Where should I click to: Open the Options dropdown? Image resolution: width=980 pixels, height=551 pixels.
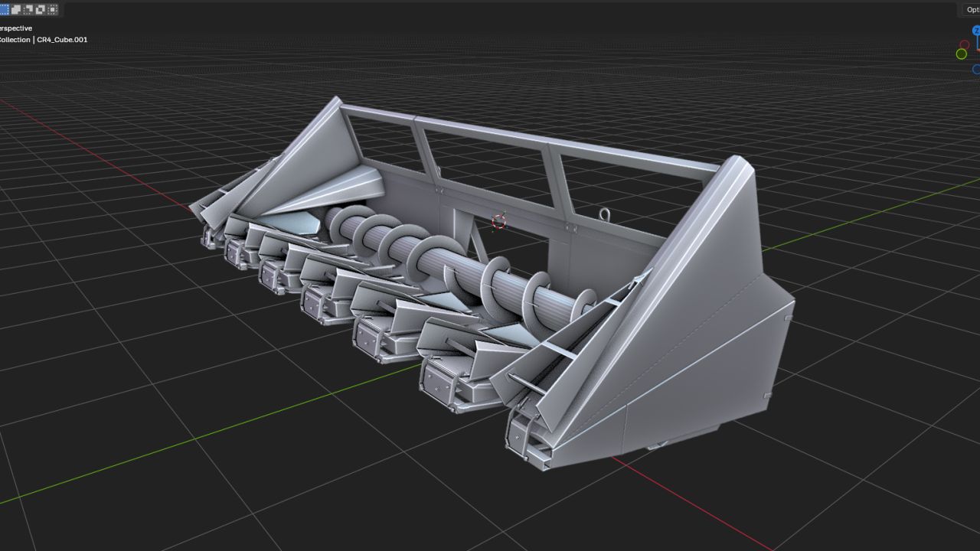coord(971,9)
